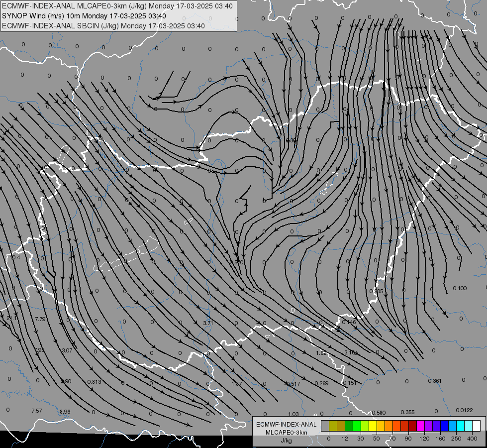Viewport: 487px width, 448px height.
Task: Select the MLCAPE0-3km header line
Action: click(x=117, y=6)
